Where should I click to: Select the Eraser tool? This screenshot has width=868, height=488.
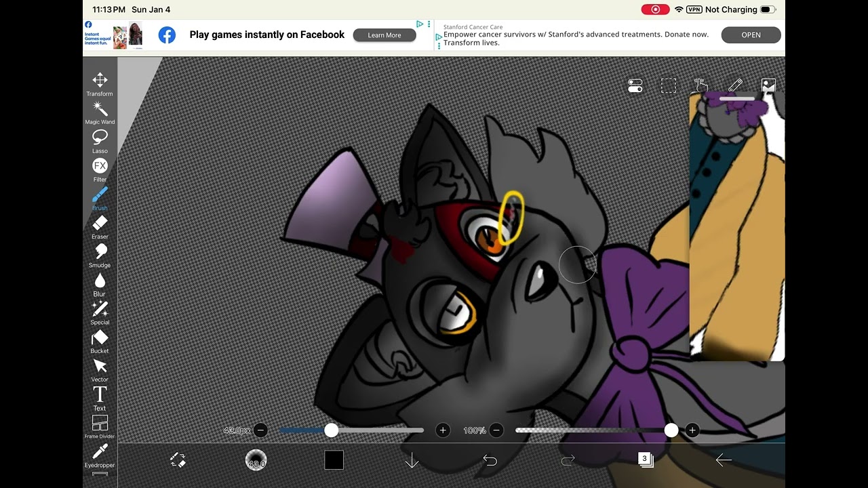pos(100,226)
